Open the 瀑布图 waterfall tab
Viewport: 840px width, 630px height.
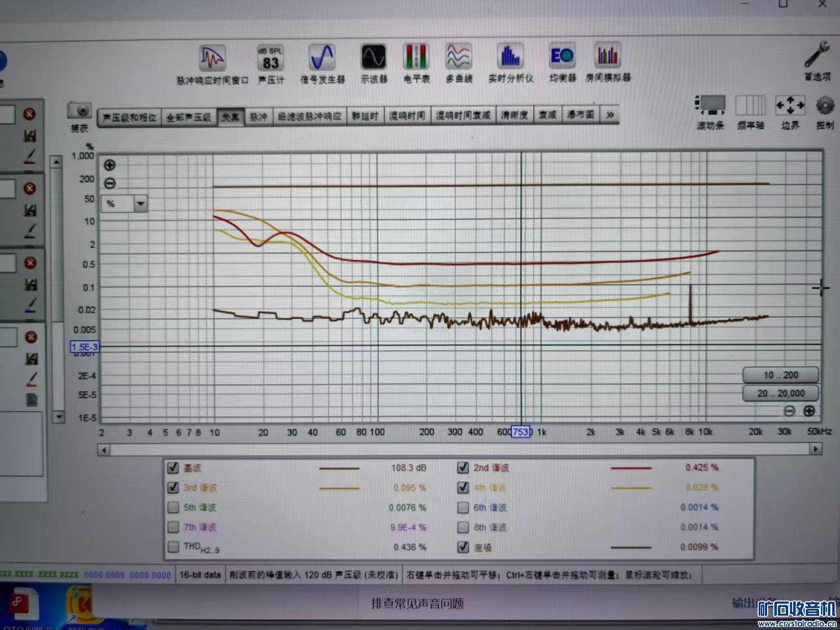581,115
